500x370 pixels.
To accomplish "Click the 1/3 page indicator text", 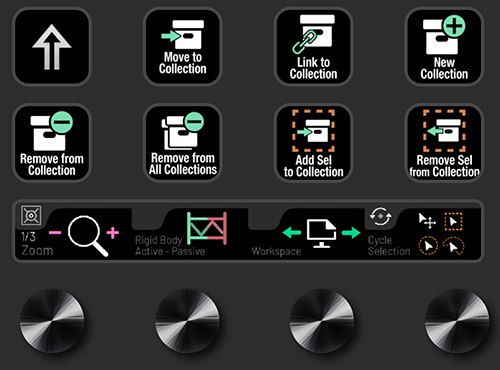I will point(28,237).
